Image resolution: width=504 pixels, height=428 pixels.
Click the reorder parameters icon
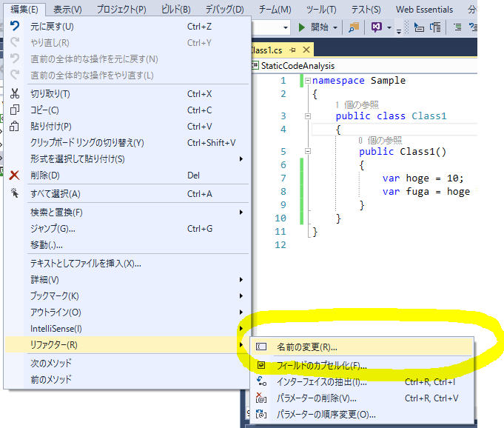261,414
